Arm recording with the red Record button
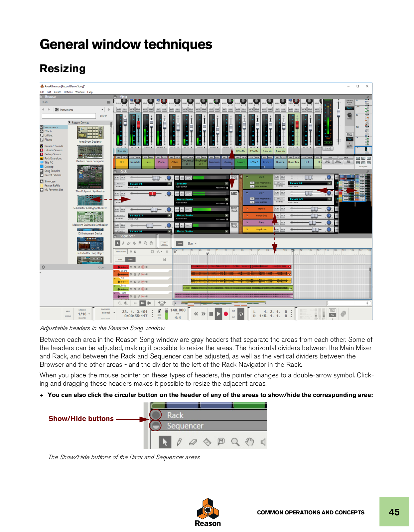Screen dimensions: 414x532 click(x=226, y=314)
